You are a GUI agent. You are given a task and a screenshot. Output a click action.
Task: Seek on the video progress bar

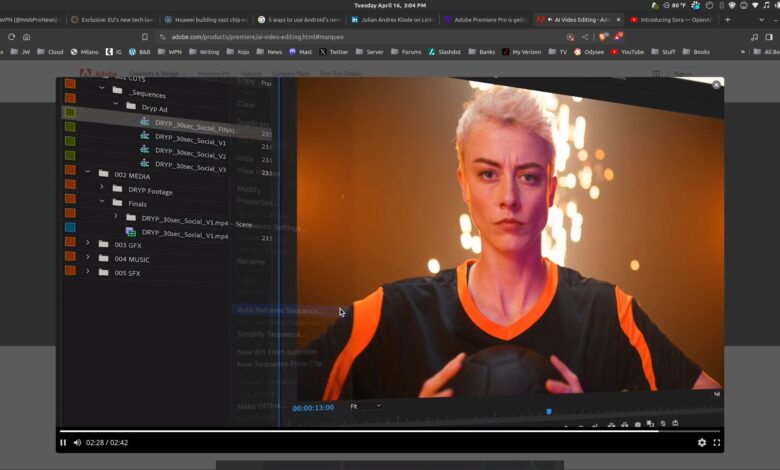tap(390, 431)
